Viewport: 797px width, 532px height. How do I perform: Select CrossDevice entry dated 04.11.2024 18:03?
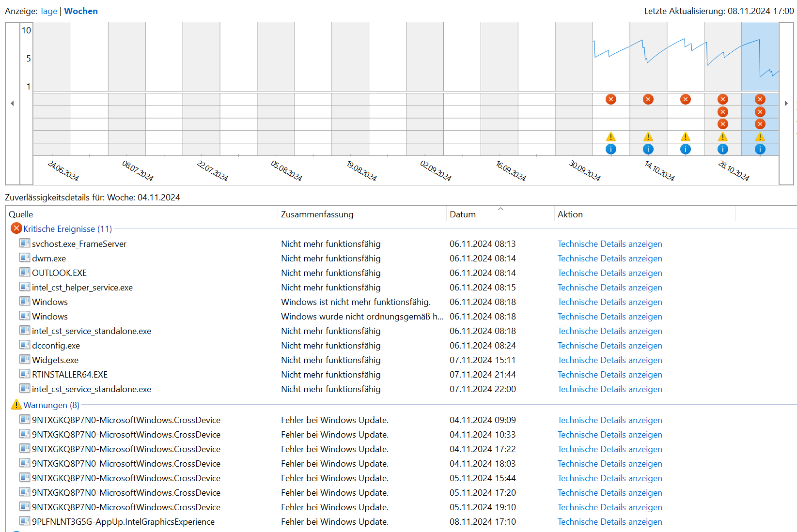pyautogui.click(x=126, y=464)
